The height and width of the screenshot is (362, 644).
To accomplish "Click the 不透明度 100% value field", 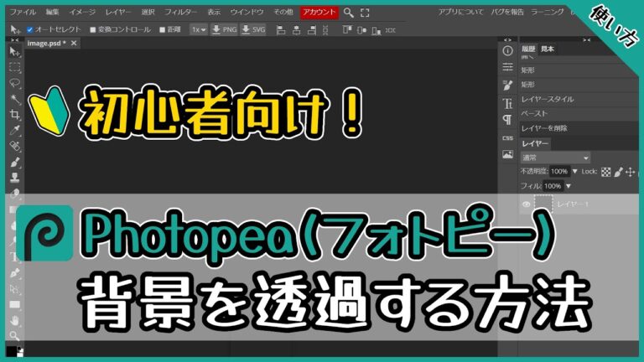I will pyautogui.click(x=559, y=172).
